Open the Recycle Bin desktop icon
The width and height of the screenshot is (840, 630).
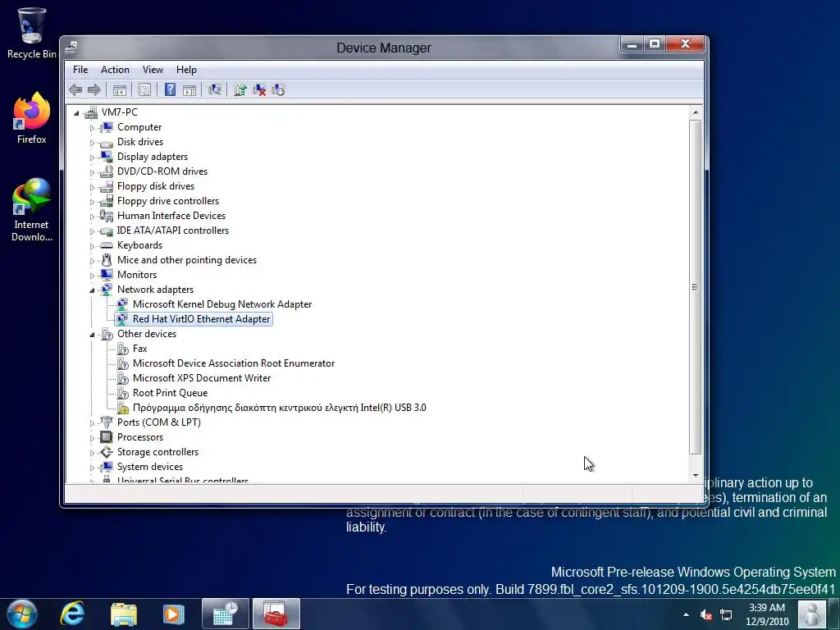coord(31,33)
